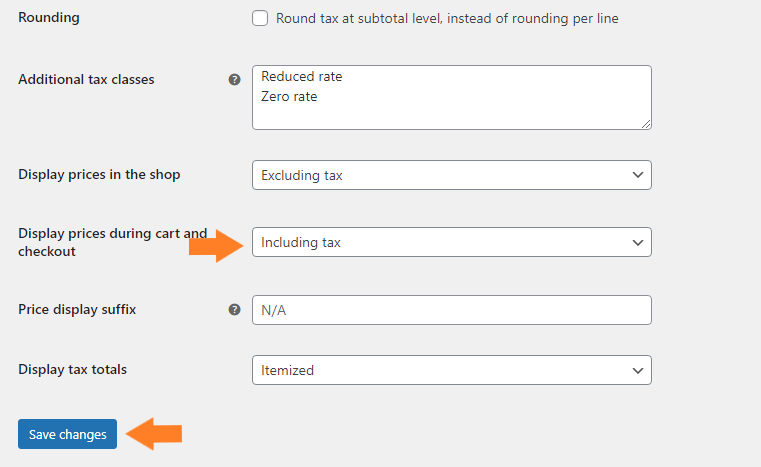Image resolution: width=761 pixels, height=467 pixels.
Task: Click the textarea resize handle corner
Action: (x=646, y=123)
